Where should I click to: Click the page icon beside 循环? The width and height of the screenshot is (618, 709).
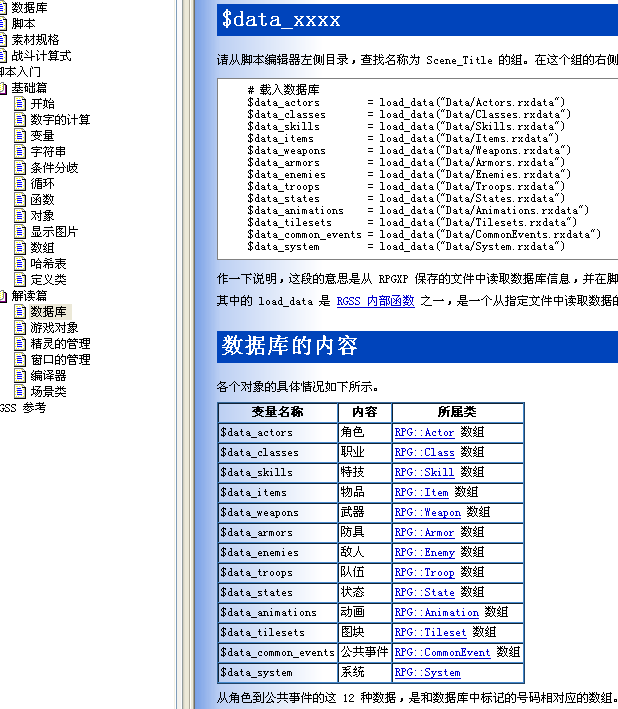20,184
